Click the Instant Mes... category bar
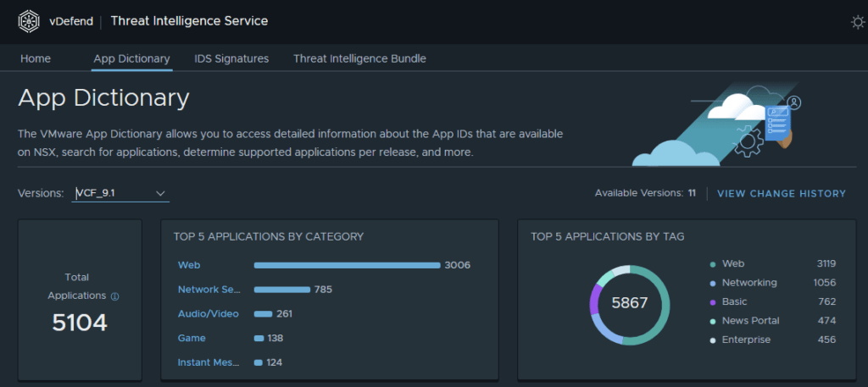The width and height of the screenshot is (868, 387). pos(258,362)
